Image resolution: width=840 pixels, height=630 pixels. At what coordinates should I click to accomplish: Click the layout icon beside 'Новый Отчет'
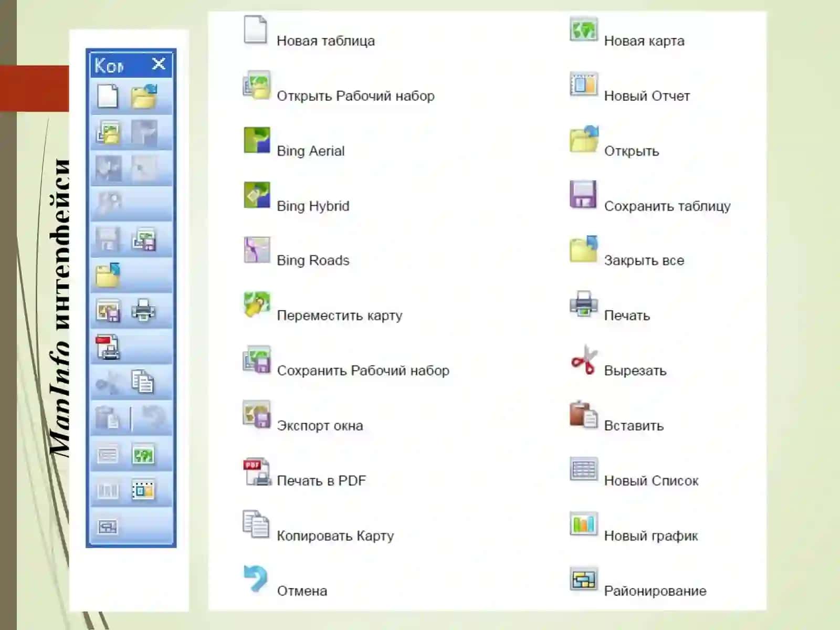(x=583, y=85)
